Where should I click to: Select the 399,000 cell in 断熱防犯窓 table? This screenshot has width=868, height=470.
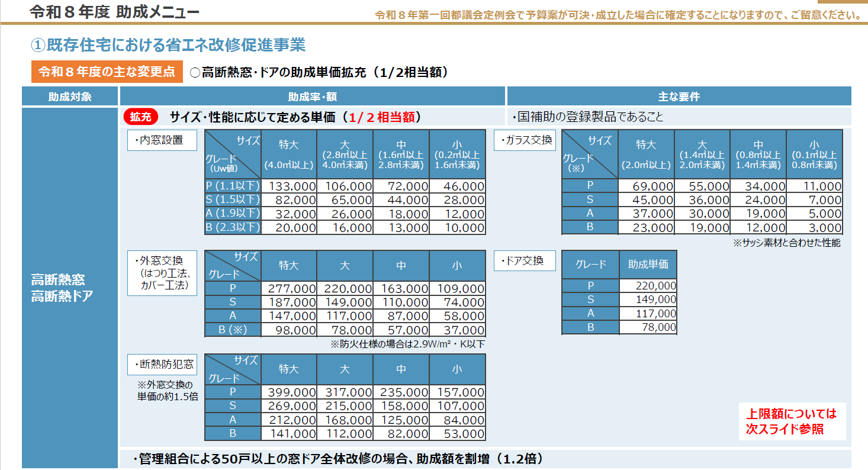[288, 392]
